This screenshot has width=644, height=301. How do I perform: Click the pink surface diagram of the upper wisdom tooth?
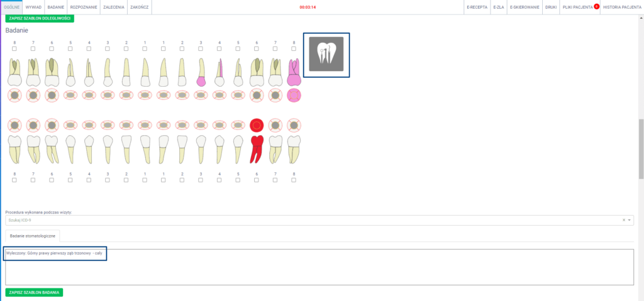(x=294, y=95)
